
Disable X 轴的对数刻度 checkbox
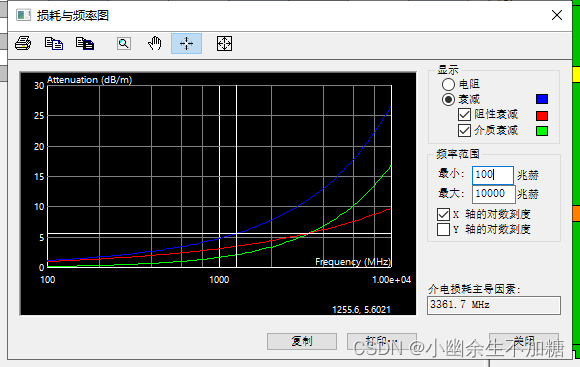tap(443, 214)
